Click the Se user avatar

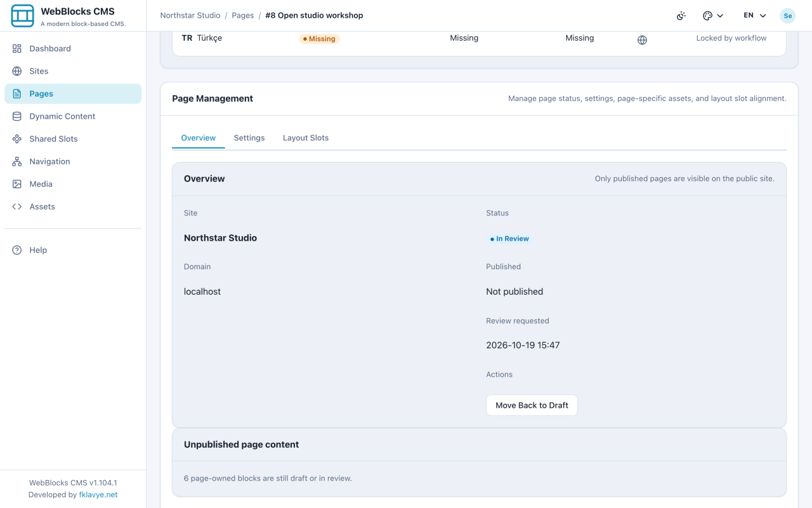tap(788, 16)
